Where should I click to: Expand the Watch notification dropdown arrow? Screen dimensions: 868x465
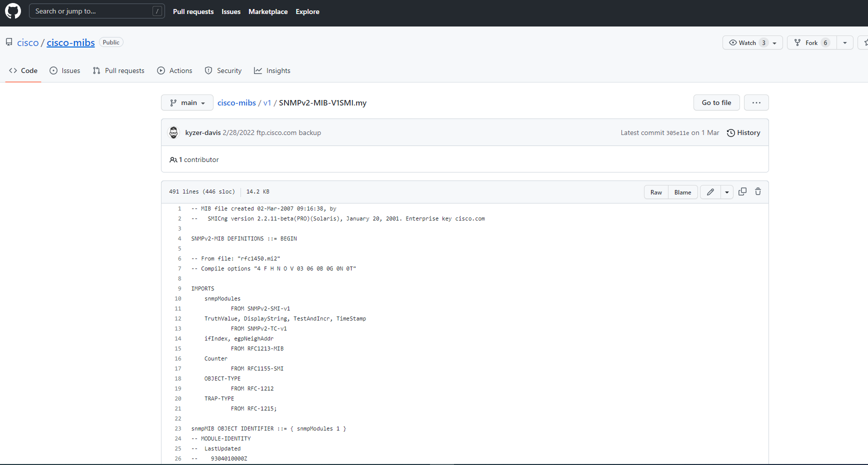coord(774,43)
